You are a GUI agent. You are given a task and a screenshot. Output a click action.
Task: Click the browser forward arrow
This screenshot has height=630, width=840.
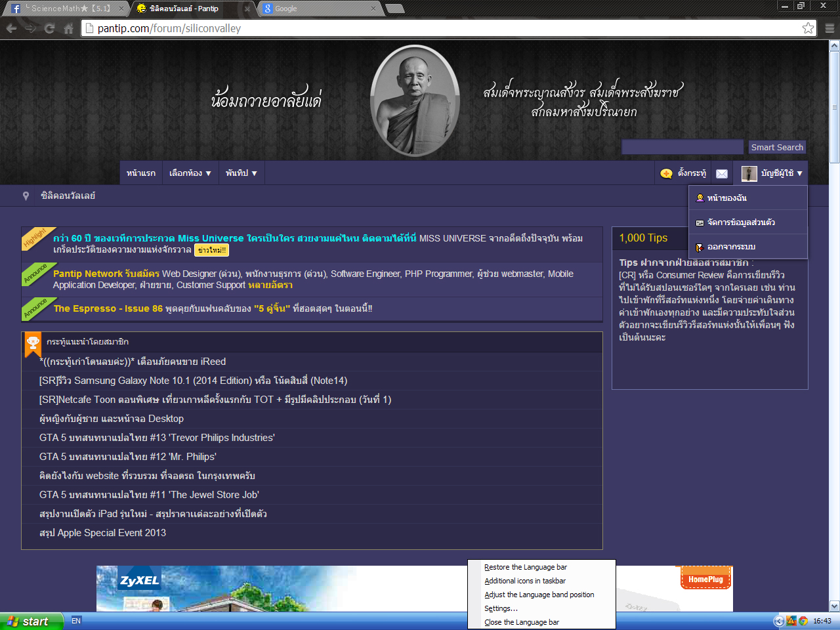tap(30, 28)
